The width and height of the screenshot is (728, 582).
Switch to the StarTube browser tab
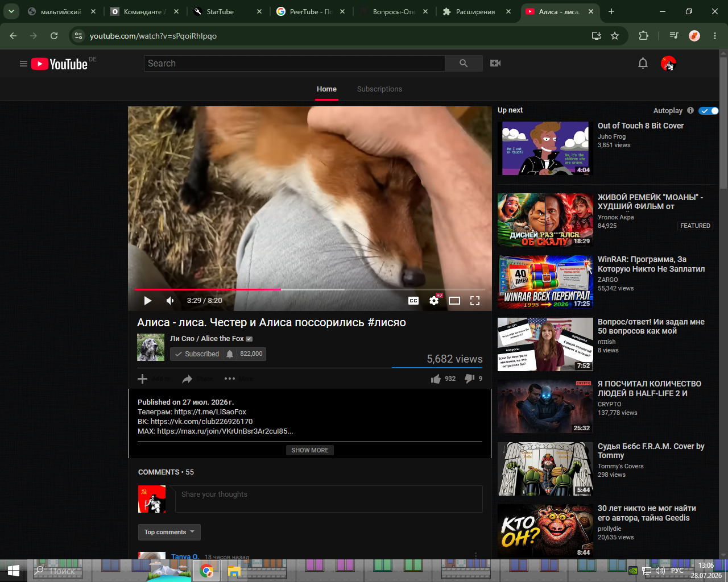228,11
